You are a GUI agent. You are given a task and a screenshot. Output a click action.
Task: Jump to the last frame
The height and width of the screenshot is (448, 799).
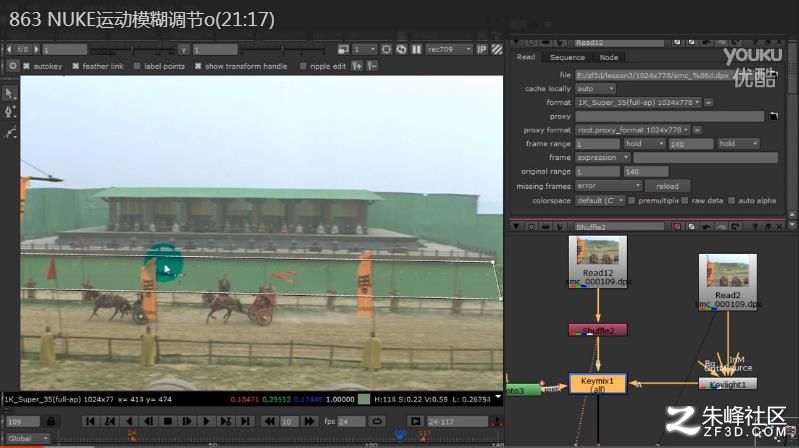(x=245, y=421)
